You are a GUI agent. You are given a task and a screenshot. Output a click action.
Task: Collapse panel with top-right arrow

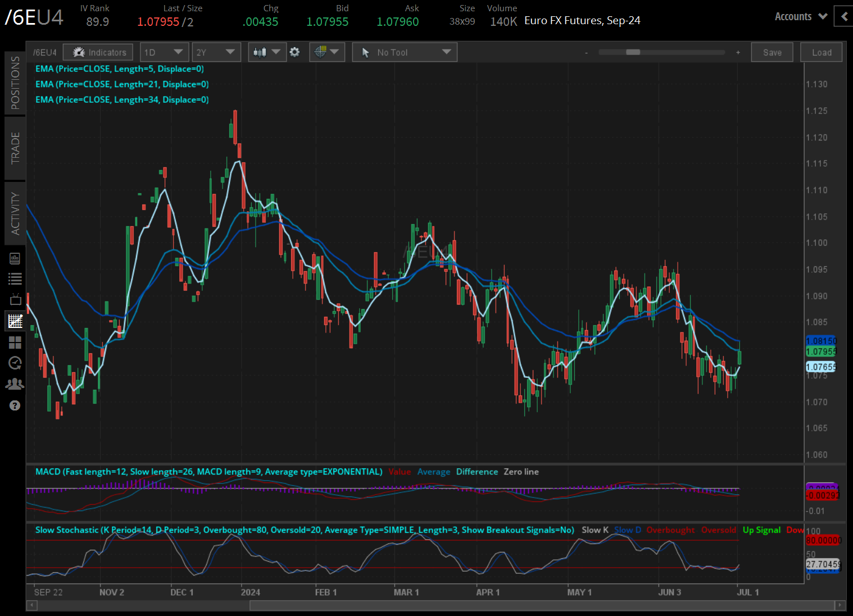point(843,16)
